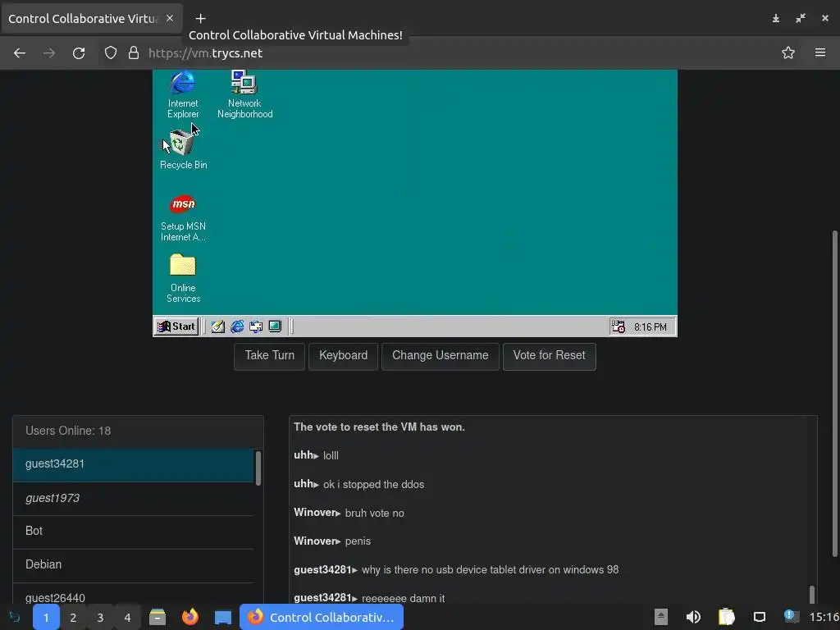Click the Task Scheduler tray icon

pos(619,326)
